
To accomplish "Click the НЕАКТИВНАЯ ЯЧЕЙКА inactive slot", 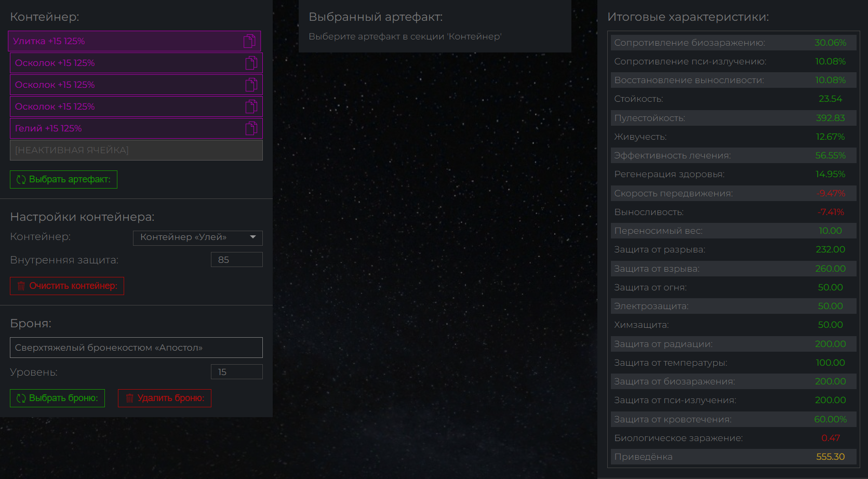I will (136, 150).
